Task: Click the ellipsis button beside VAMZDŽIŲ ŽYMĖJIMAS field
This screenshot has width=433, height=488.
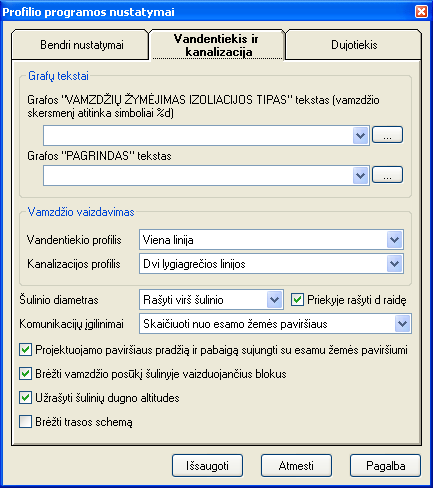Action: (x=387, y=135)
